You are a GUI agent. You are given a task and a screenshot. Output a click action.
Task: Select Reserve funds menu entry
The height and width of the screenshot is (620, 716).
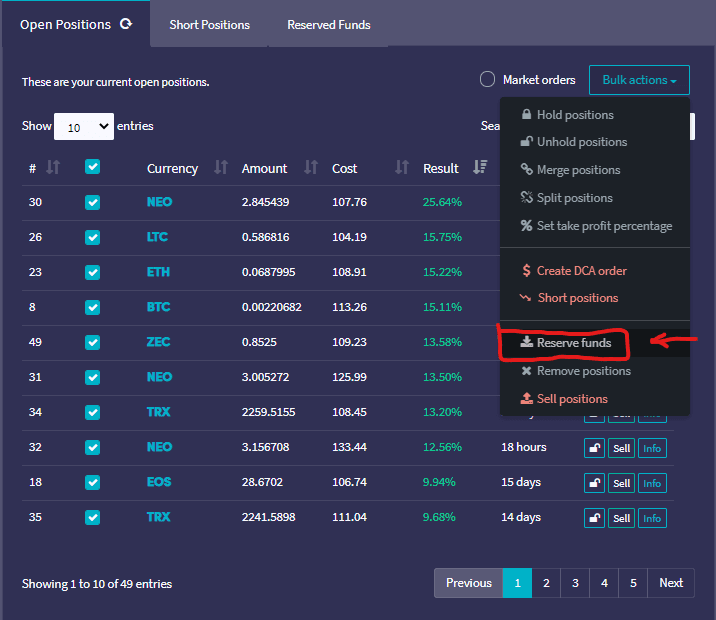coord(595,343)
